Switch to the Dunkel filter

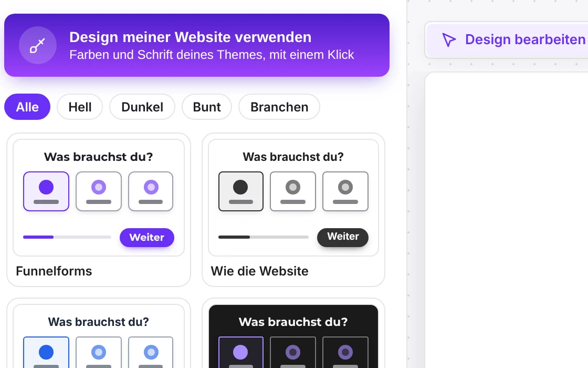click(142, 107)
